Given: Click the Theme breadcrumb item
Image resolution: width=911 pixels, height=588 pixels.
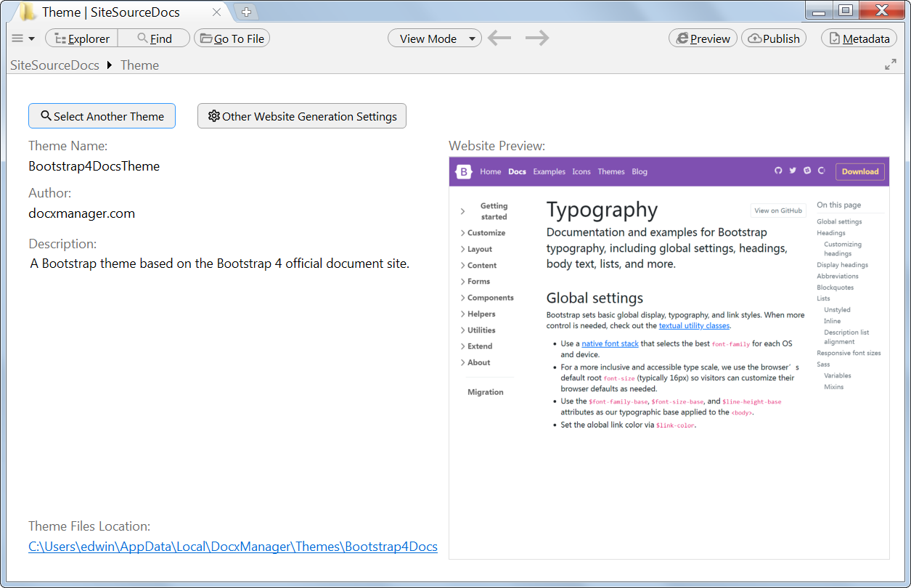Looking at the screenshot, I should click(139, 65).
